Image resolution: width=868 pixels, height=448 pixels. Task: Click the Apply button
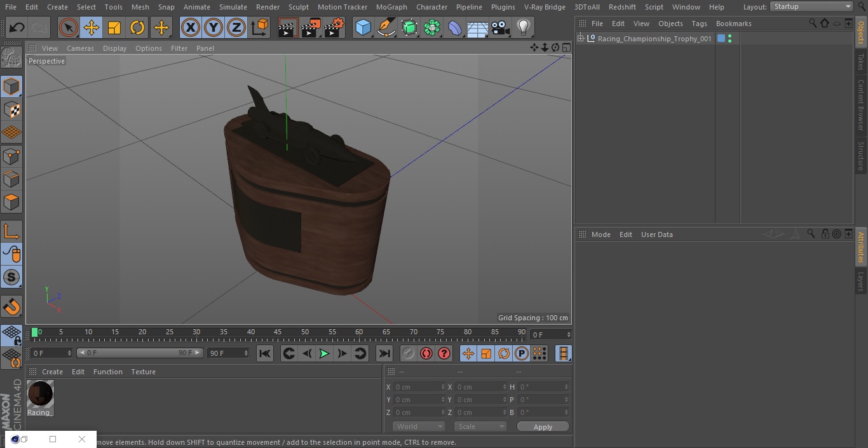pyautogui.click(x=543, y=427)
